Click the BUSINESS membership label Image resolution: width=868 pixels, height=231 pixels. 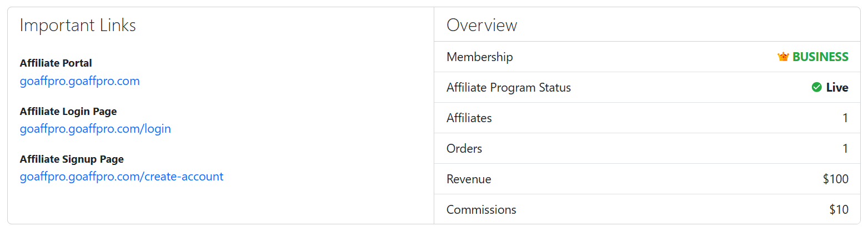coord(820,57)
